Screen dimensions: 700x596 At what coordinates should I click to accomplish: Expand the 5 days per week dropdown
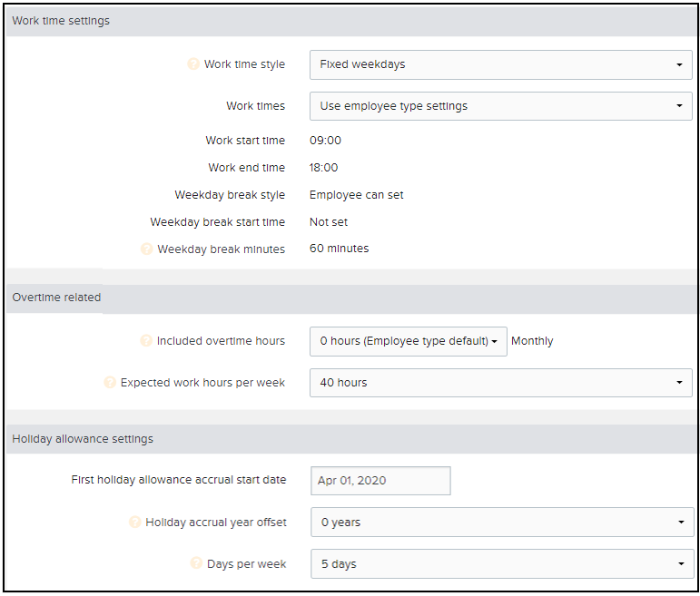coord(502,564)
